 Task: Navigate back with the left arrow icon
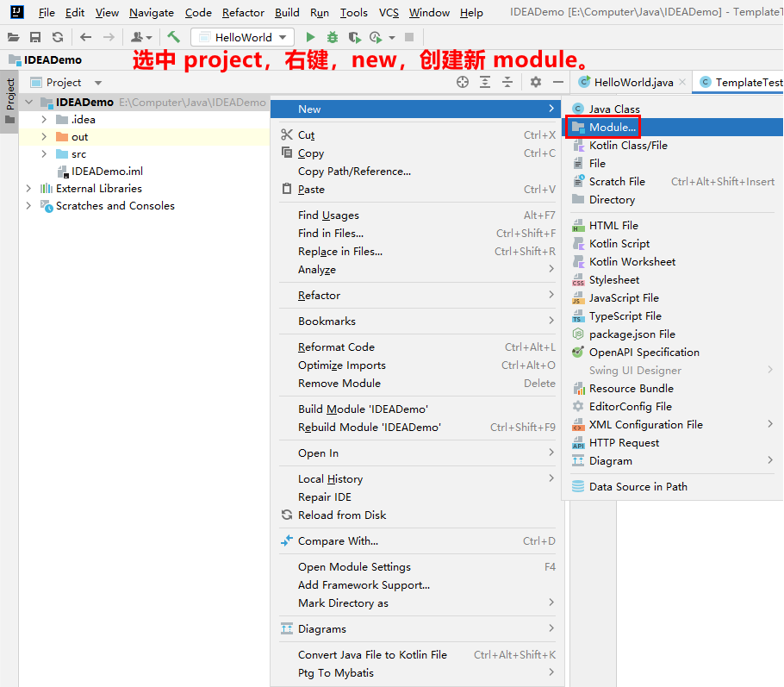[85, 38]
